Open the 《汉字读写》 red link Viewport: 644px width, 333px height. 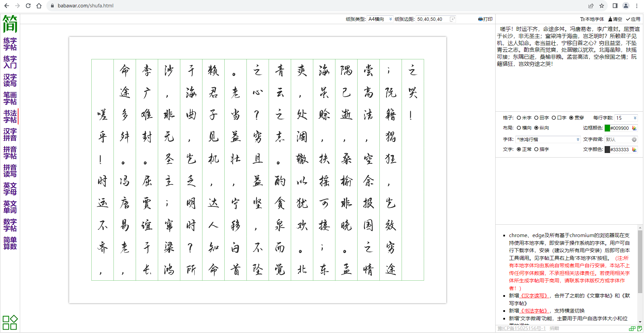coord(534,295)
